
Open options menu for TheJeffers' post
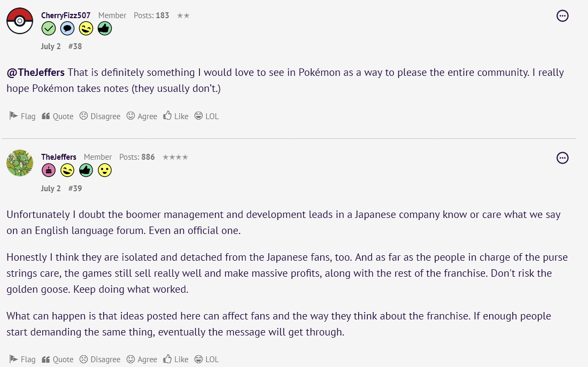(562, 158)
